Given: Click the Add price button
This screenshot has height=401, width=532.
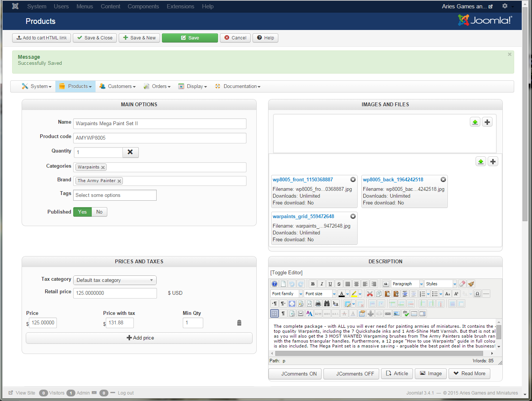Looking at the screenshot, I should pos(139,338).
